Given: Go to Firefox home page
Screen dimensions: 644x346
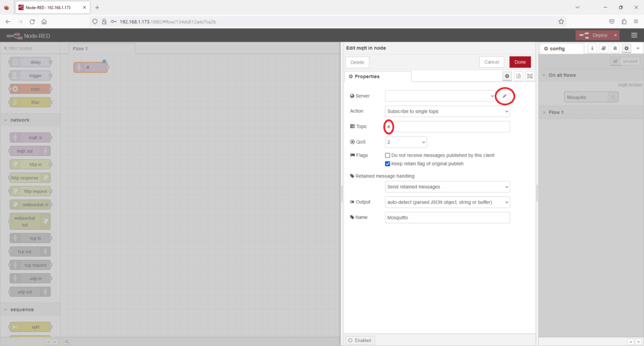Looking at the screenshot, I should click(44, 22).
